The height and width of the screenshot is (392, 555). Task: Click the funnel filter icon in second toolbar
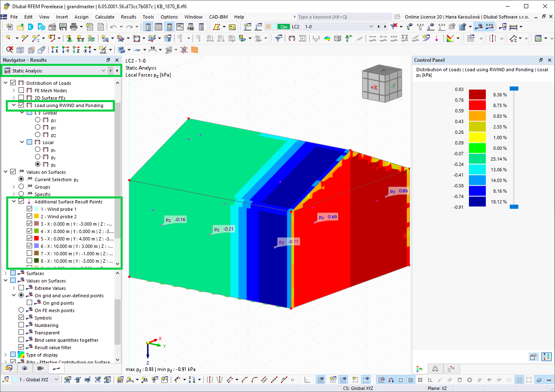[279, 38]
